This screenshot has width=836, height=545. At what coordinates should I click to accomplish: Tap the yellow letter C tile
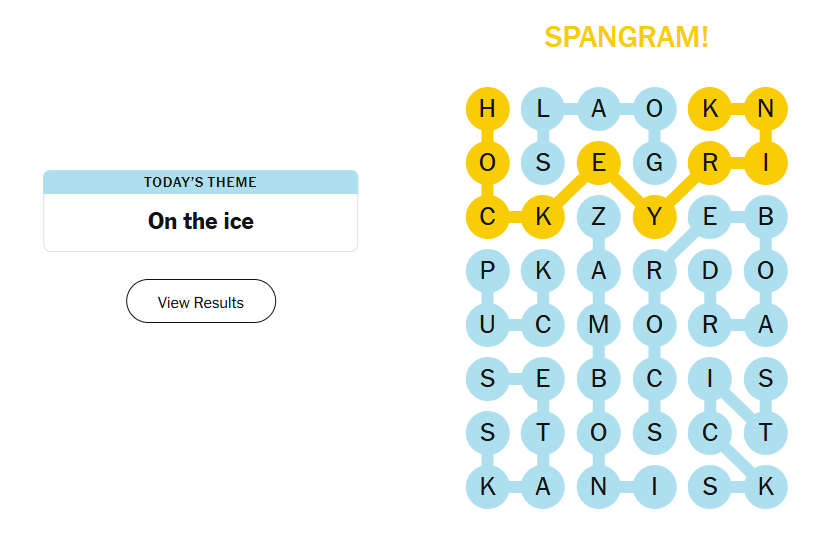coord(487,217)
